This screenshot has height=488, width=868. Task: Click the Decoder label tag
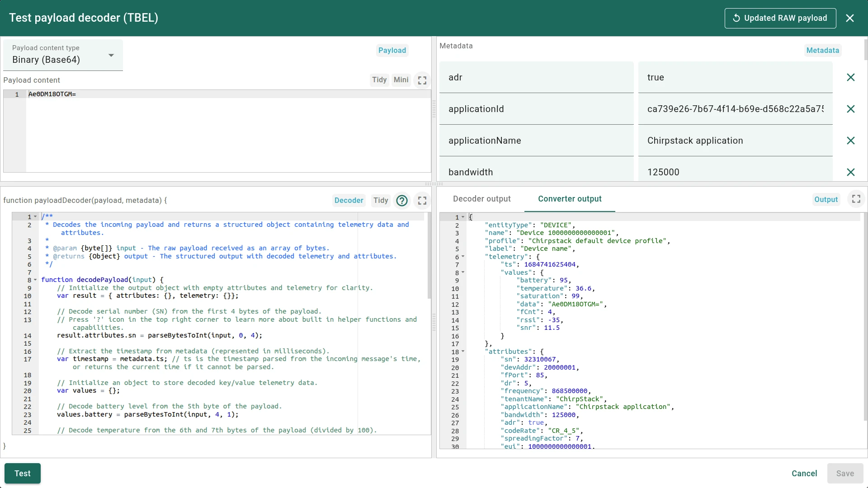coord(349,201)
